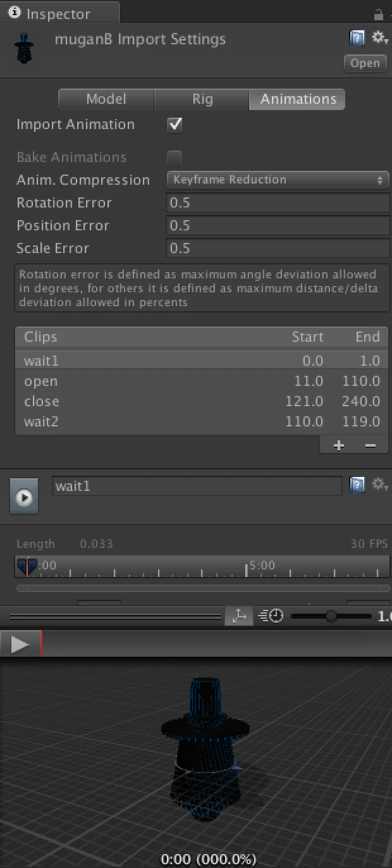This screenshot has height=868, width=392.
Task: Click the Open button
Action: coord(365,63)
